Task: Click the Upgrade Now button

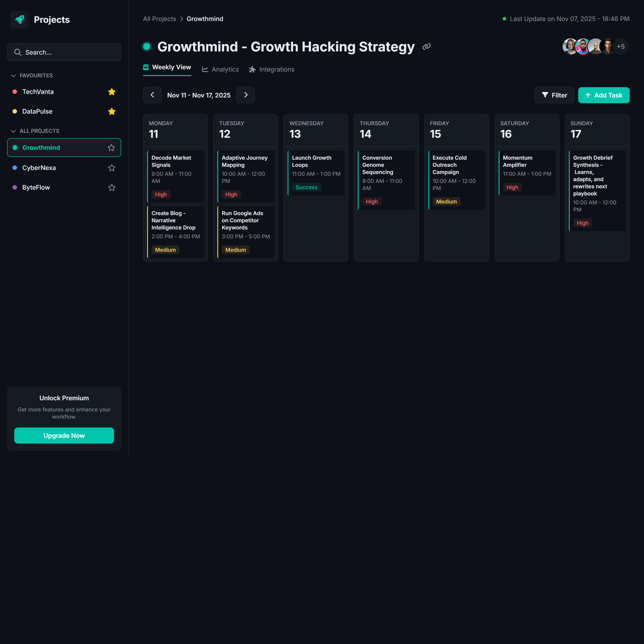Action: [64, 435]
